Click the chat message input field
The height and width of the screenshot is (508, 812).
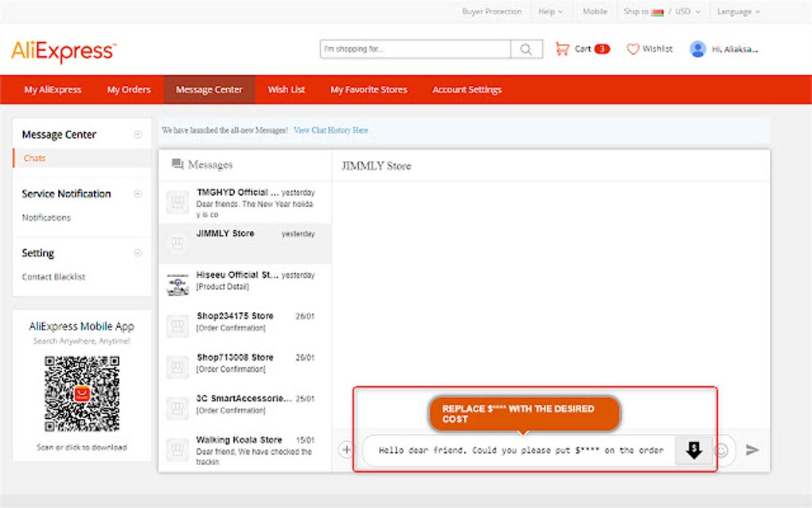coord(521,450)
